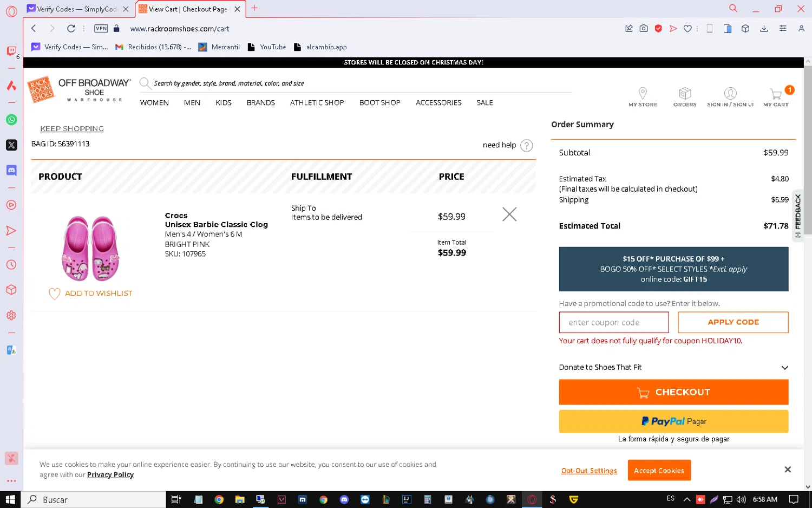Click the browser search icon in the tab bar

click(x=733, y=8)
